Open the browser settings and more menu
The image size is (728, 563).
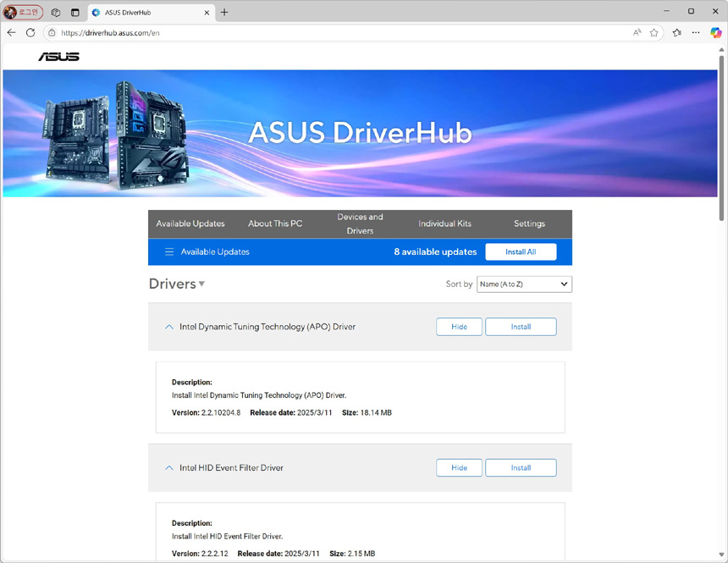pos(695,32)
